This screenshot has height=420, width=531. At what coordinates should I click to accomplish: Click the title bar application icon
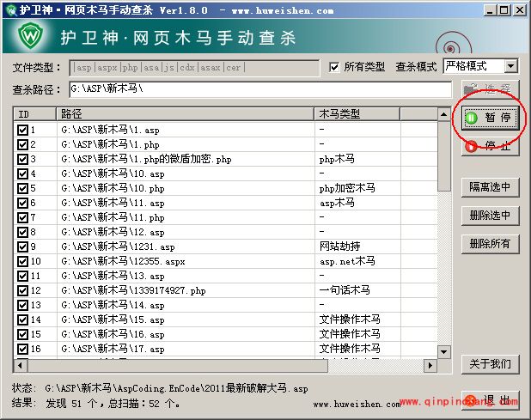pyautogui.click(x=12, y=10)
